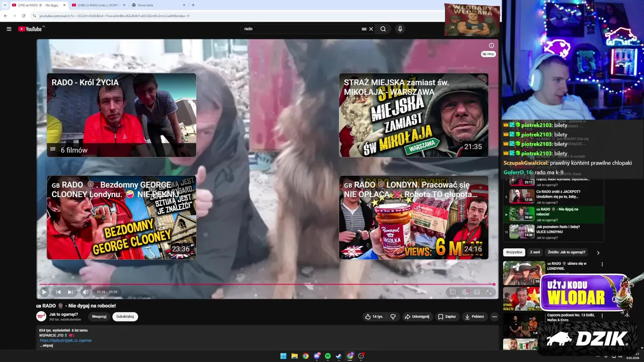The image size is (644, 362).
Task: Start voice search with the microphone icon
Action: [400, 29]
